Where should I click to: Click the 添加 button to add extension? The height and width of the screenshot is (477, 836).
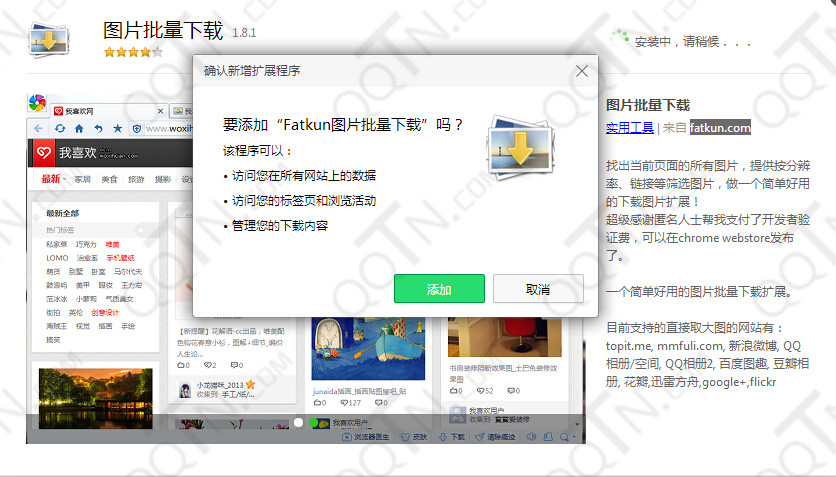click(x=439, y=289)
